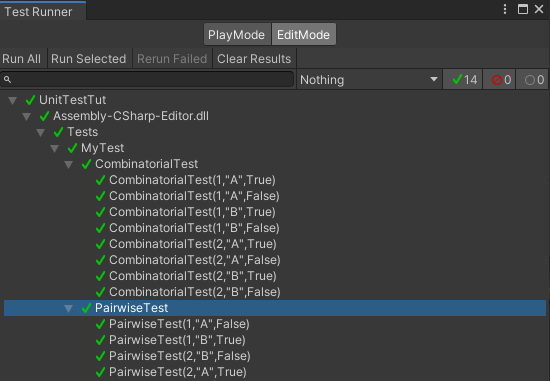Click pass icon of CombinatorialTest(1,"A",False)
This screenshot has height=381, width=550.
coord(100,196)
